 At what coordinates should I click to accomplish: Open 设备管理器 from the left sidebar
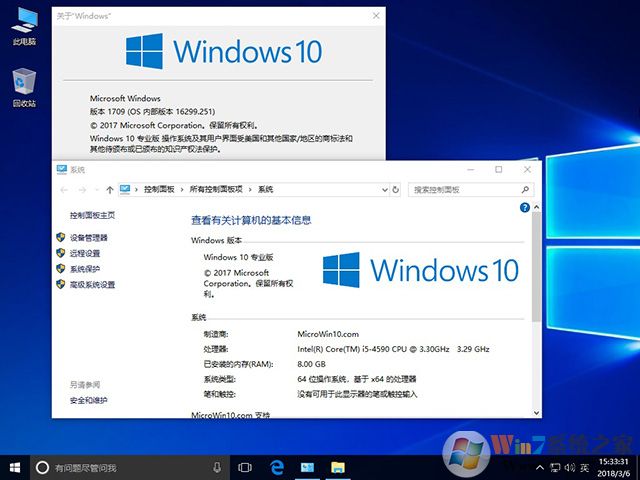point(88,238)
